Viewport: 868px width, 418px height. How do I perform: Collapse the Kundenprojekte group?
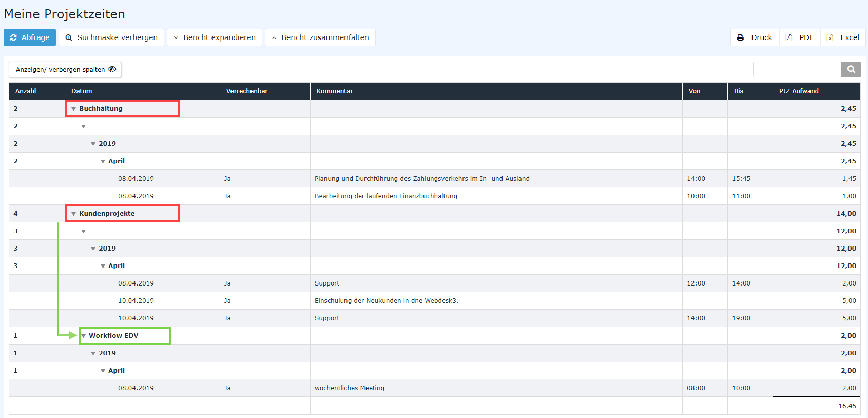(x=73, y=214)
